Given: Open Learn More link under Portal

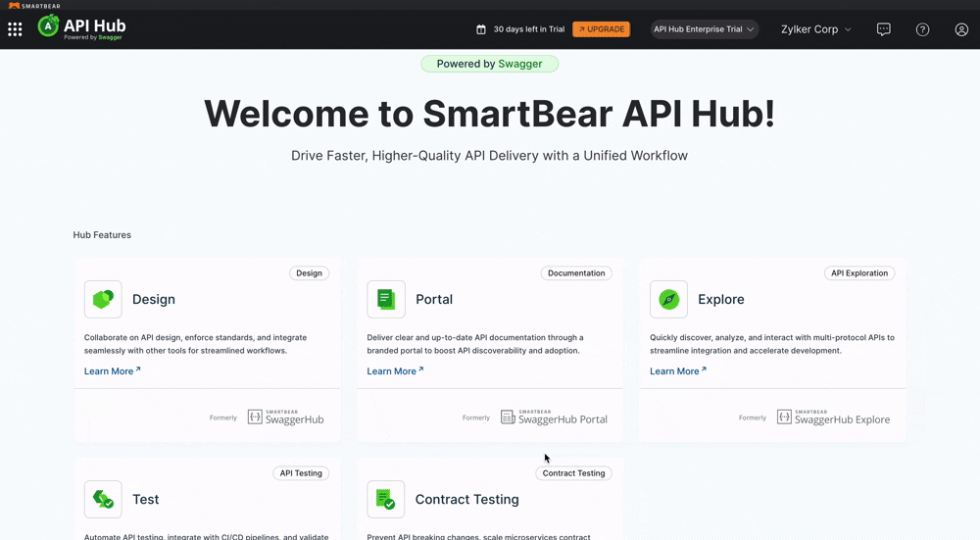Looking at the screenshot, I should point(395,371).
